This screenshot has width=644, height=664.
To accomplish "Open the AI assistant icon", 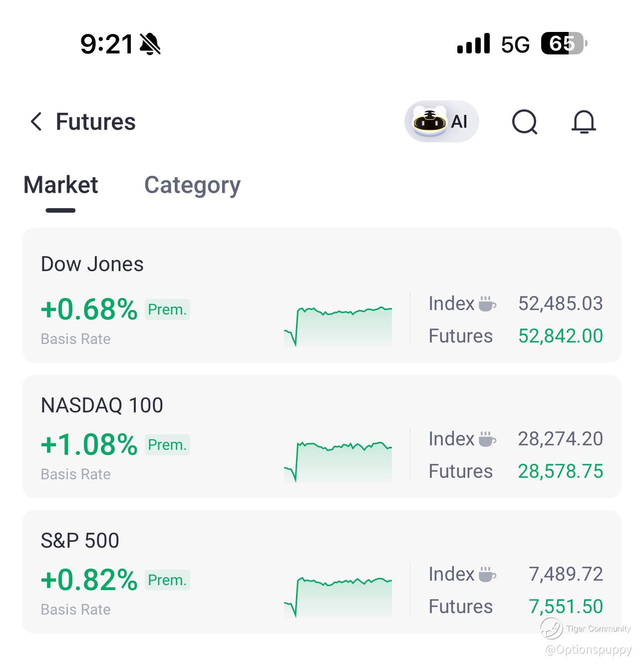I will click(x=441, y=121).
